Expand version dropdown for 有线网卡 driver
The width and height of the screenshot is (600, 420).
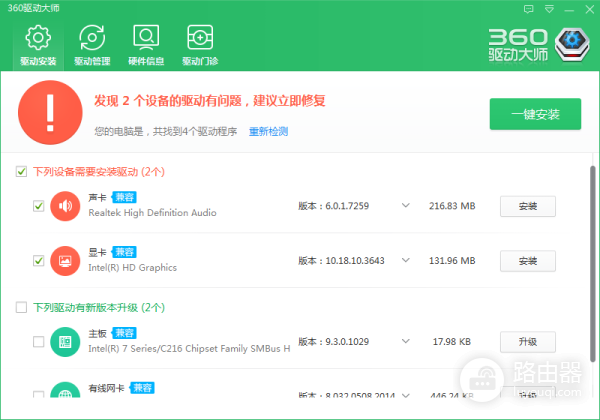[x=406, y=395]
